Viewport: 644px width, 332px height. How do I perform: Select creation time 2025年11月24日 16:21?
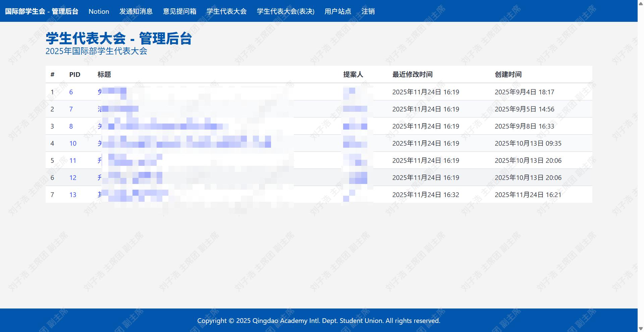[528, 195]
